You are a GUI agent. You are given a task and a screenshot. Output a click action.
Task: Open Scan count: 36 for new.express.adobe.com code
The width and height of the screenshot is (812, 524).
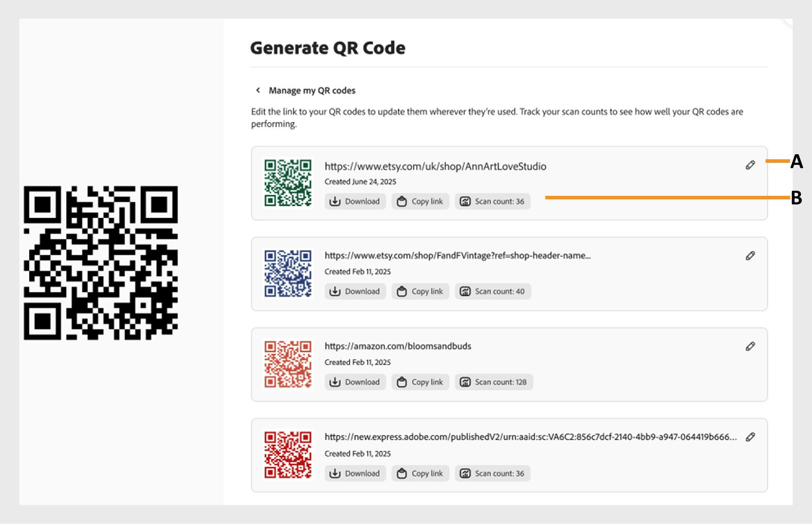coord(493,474)
